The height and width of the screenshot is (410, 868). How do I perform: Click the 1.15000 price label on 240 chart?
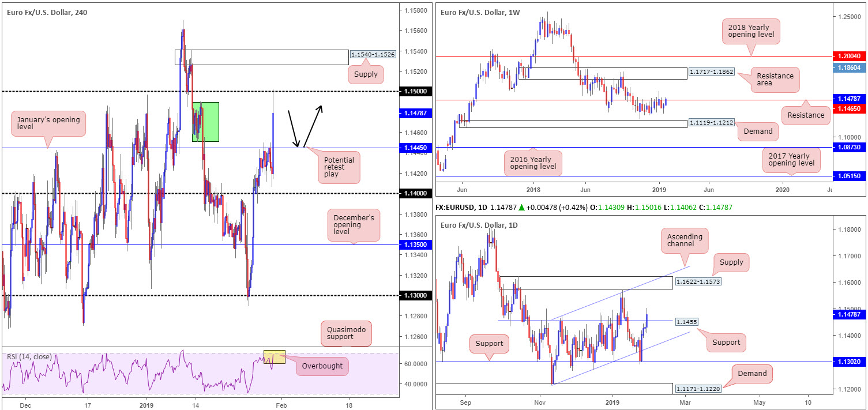click(x=416, y=92)
